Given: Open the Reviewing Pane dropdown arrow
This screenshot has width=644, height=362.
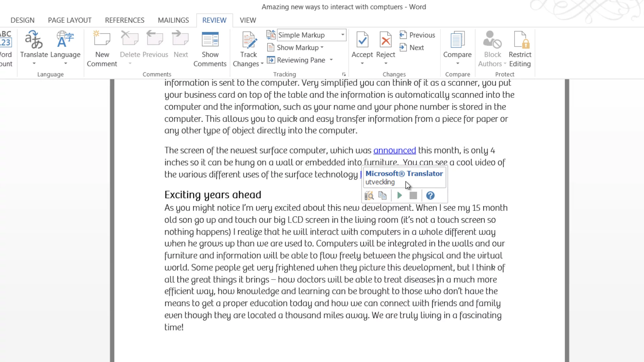Looking at the screenshot, I should coord(331,60).
